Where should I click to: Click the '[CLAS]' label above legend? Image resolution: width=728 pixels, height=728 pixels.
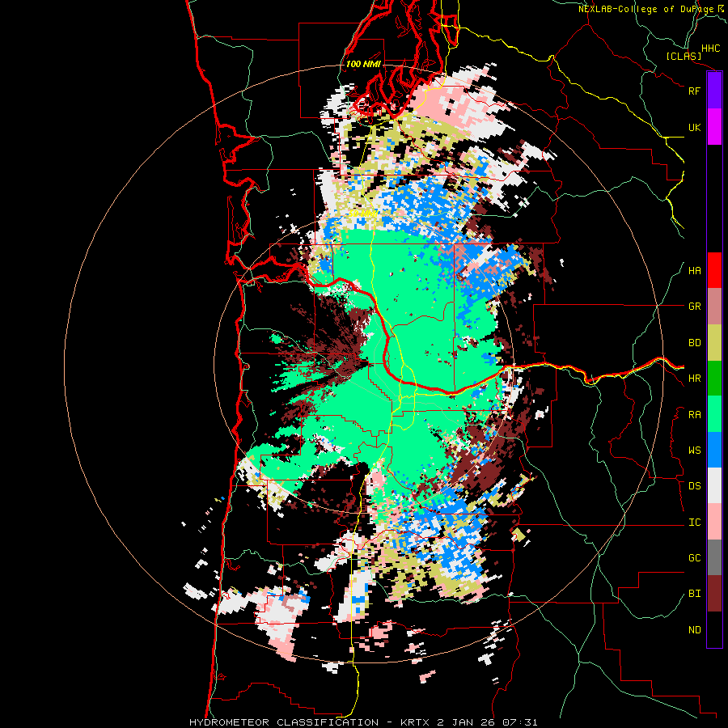click(684, 56)
